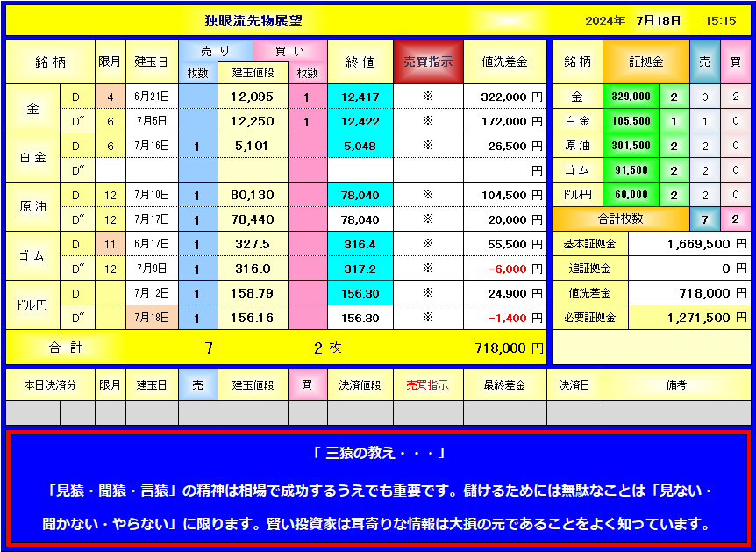Select the ドル円 label in the positions table
Screen dimensions: 756x552
click(32, 305)
